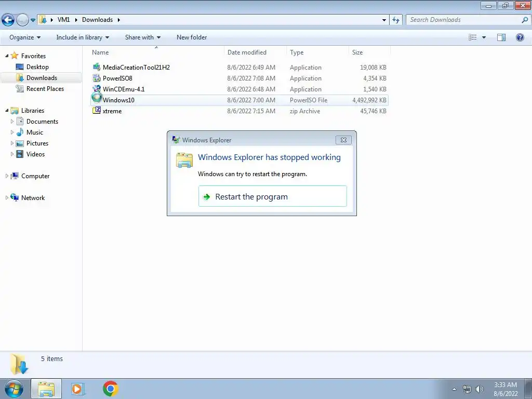Click the Music note icon

(20, 132)
